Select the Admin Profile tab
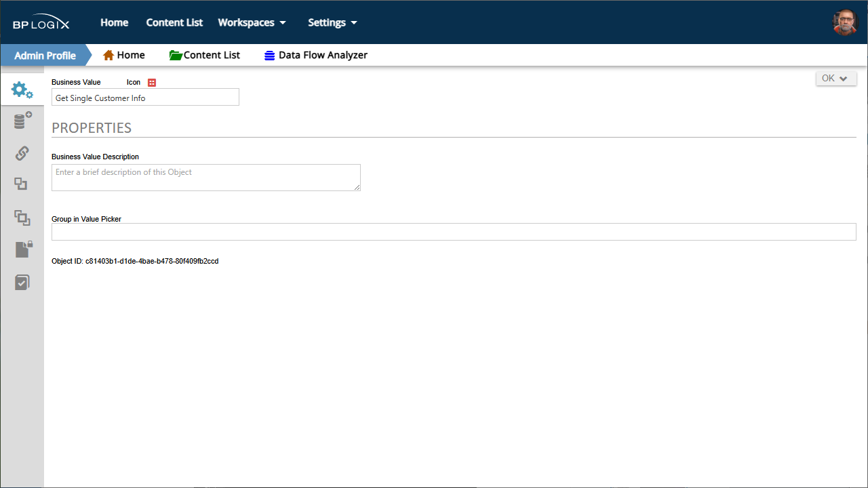The image size is (868, 488). click(45, 55)
